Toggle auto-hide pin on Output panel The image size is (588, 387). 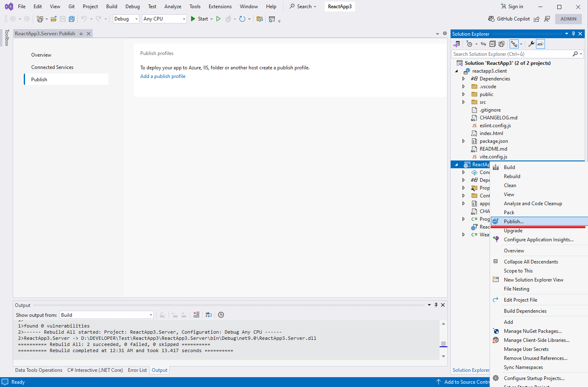pos(436,305)
